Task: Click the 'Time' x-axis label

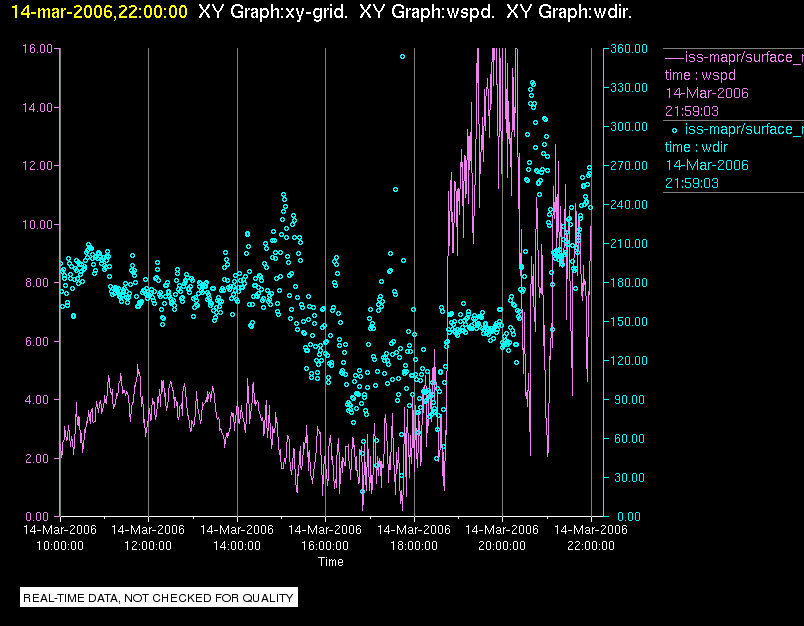Action: (331, 562)
